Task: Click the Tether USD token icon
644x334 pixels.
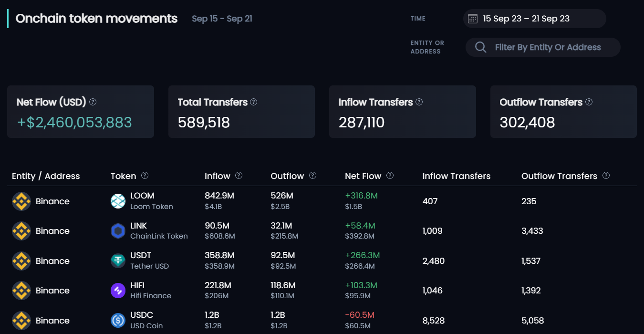Action: [x=118, y=261]
